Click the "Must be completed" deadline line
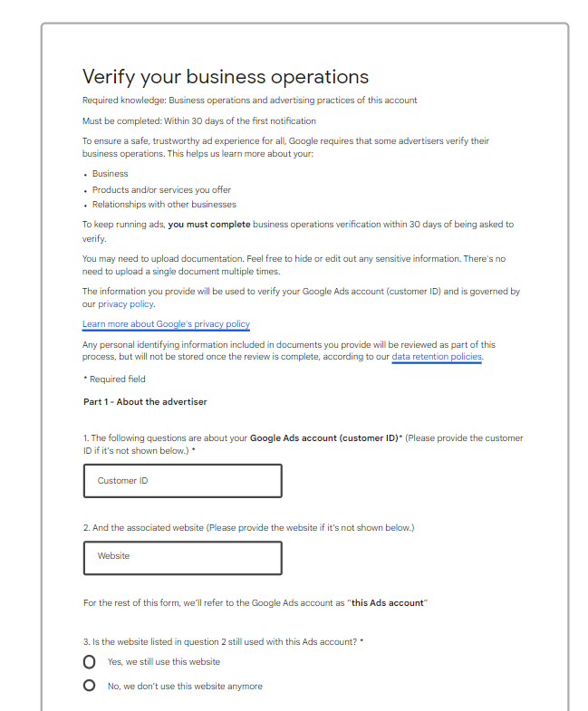 point(198,121)
